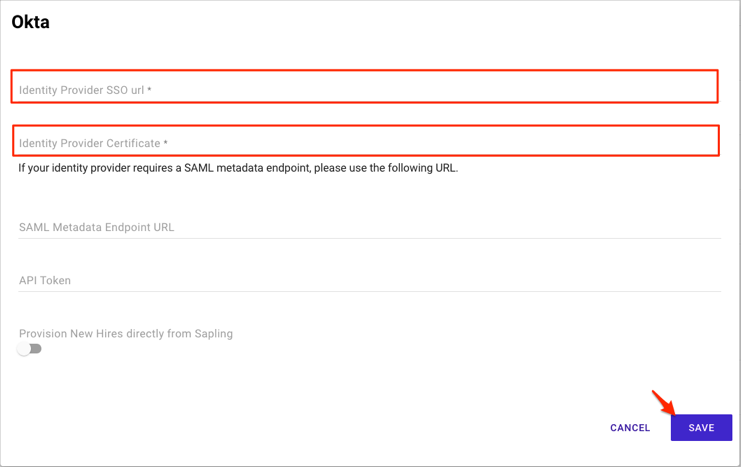This screenshot has height=467, width=741.
Task: Click the empty area left of Cancel
Action: [450, 427]
